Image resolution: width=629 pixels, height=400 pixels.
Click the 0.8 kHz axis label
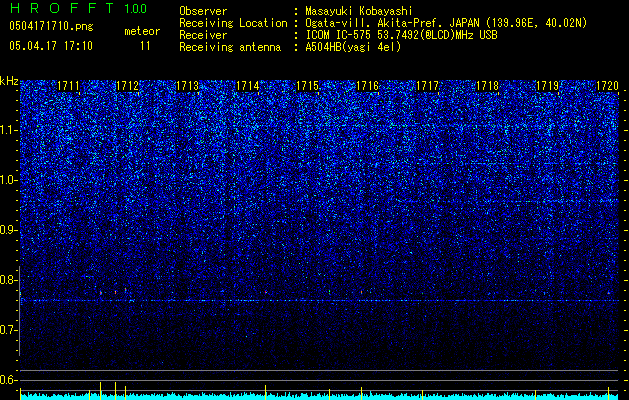click(8, 280)
